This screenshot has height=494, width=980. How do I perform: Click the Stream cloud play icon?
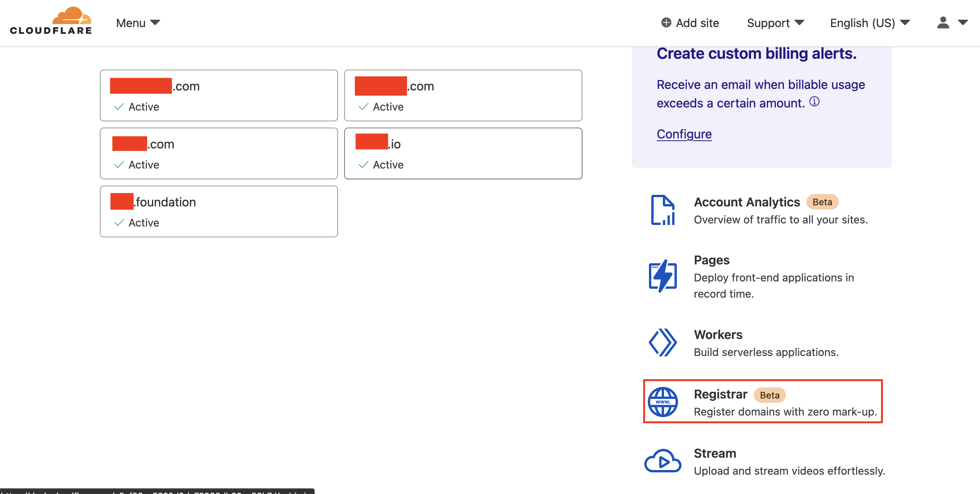point(663,461)
